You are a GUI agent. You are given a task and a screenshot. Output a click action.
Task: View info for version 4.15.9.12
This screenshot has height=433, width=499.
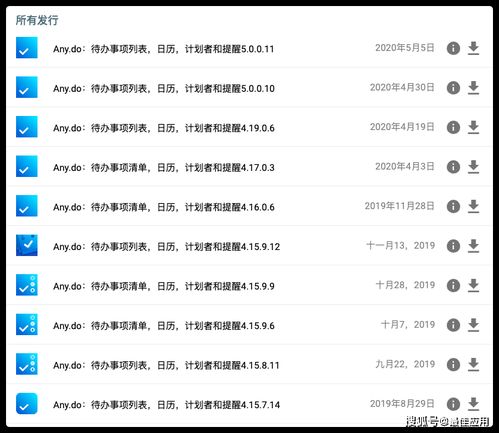pos(453,246)
